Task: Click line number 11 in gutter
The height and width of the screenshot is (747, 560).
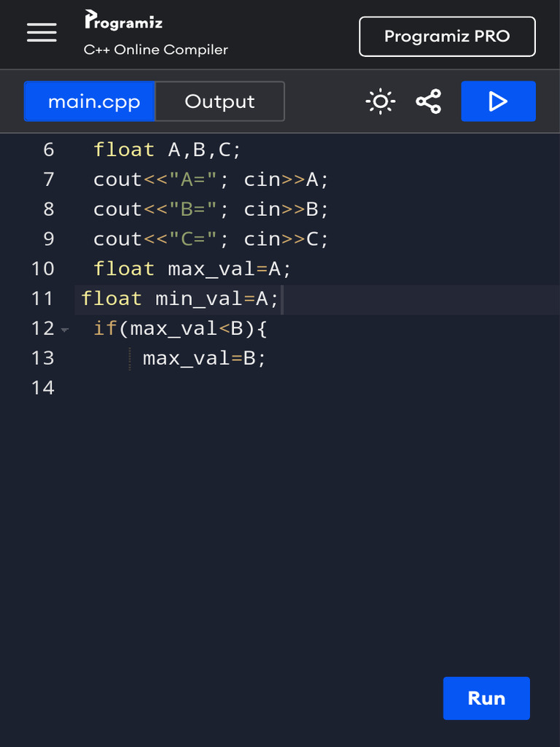Action: pos(42,299)
